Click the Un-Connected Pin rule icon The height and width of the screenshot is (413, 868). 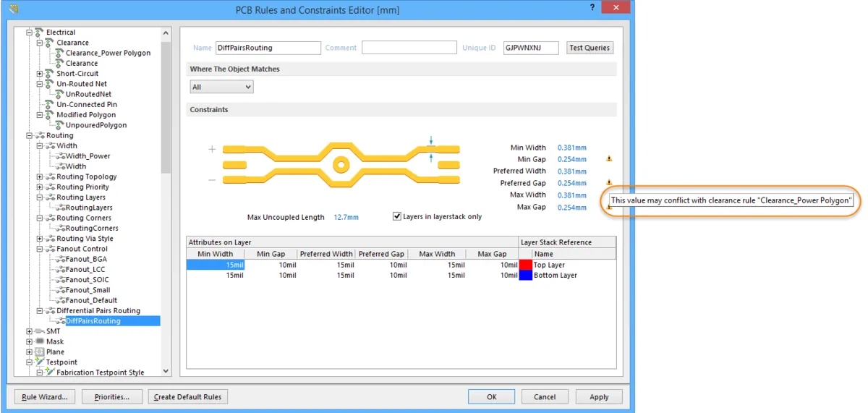point(50,104)
